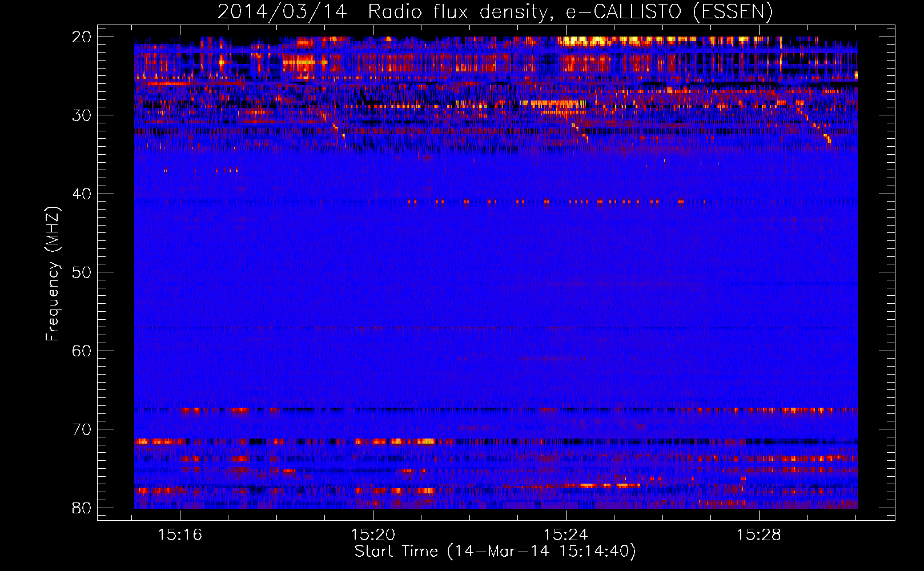Screen dimensions: 924x571
Task: Click the 15:28 time tick label
Action: (759, 535)
